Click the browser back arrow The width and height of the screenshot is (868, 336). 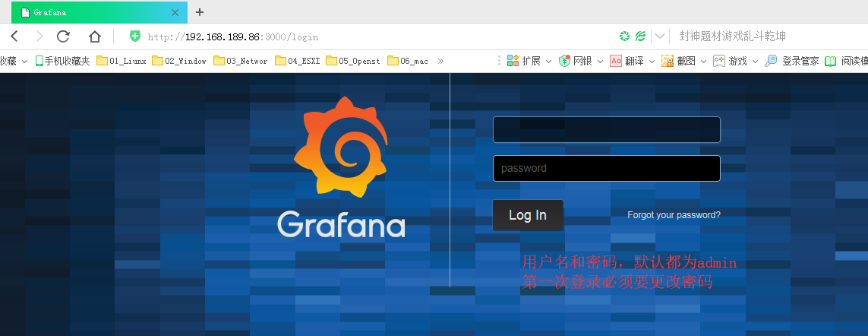pyautogui.click(x=14, y=36)
